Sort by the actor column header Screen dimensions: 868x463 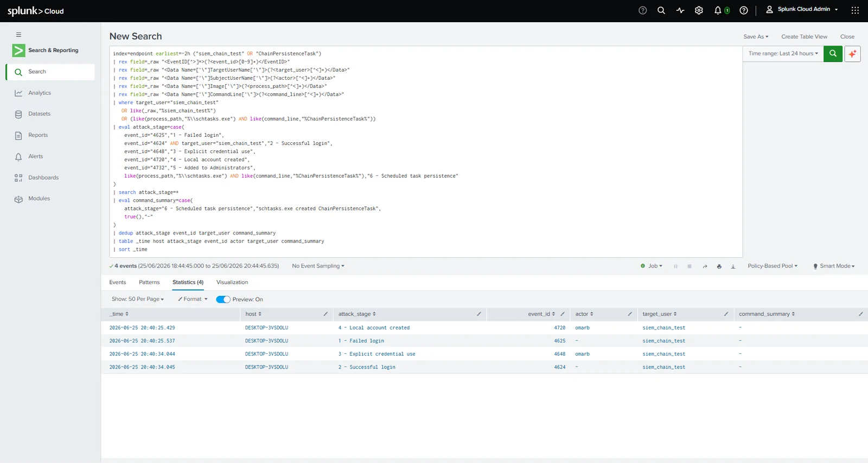coord(584,314)
